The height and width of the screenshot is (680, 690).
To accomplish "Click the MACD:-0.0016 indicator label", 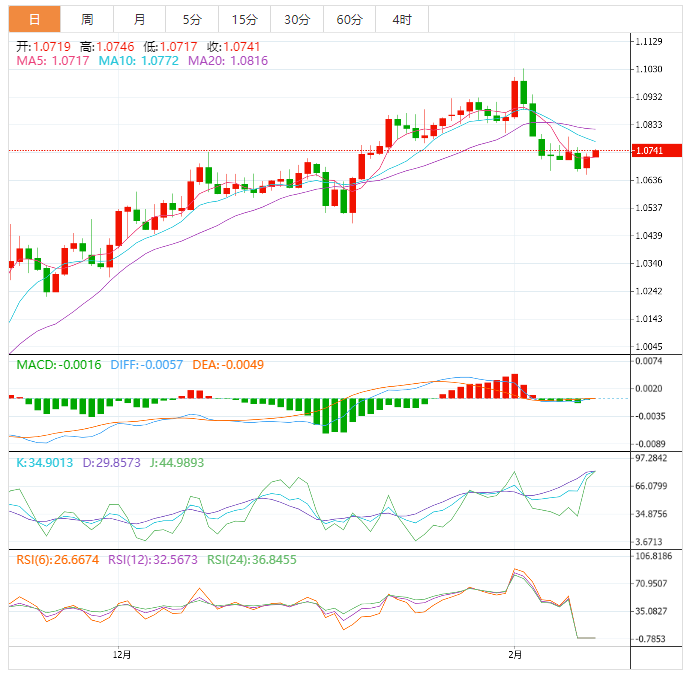I will pyautogui.click(x=59, y=365).
